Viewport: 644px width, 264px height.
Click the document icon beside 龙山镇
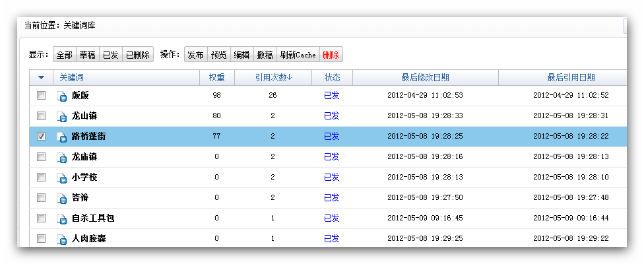[62, 117]
